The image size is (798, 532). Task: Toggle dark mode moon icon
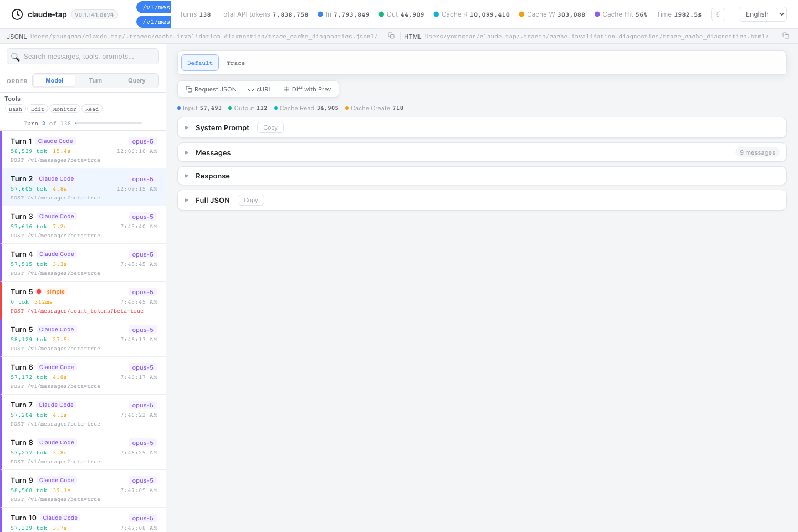coord(718,14)
